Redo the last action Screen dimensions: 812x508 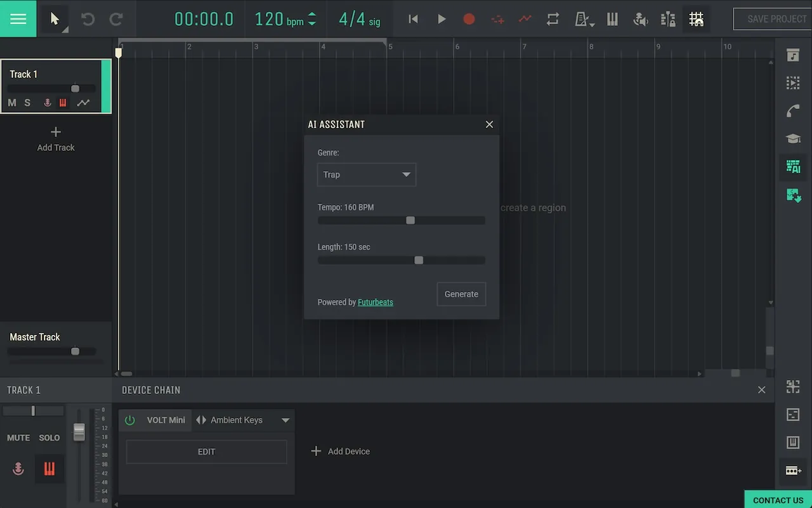(x=115, y=19)
